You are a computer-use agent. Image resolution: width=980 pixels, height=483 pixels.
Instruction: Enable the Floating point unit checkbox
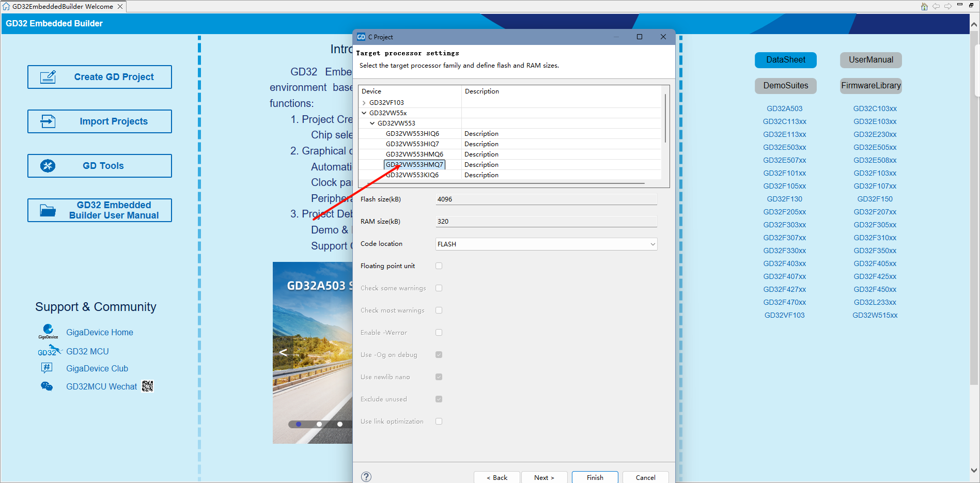tap(439, 266)
